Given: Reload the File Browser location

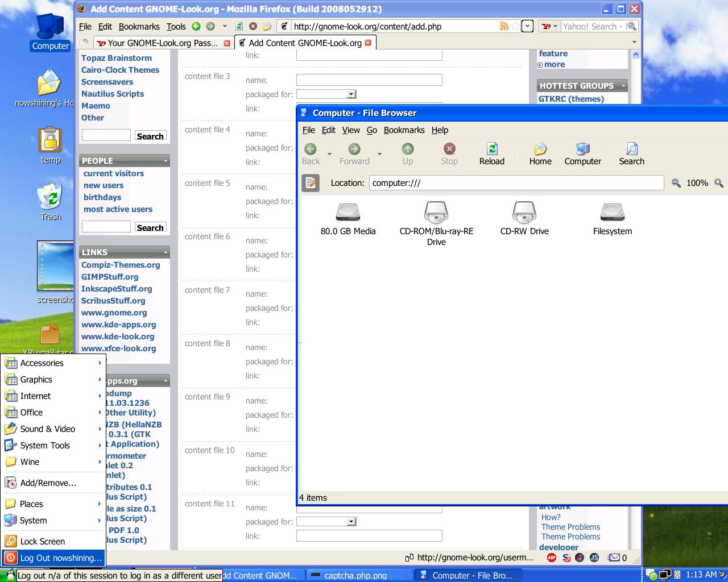Looking at the screenshot, I should click(492, 154).
